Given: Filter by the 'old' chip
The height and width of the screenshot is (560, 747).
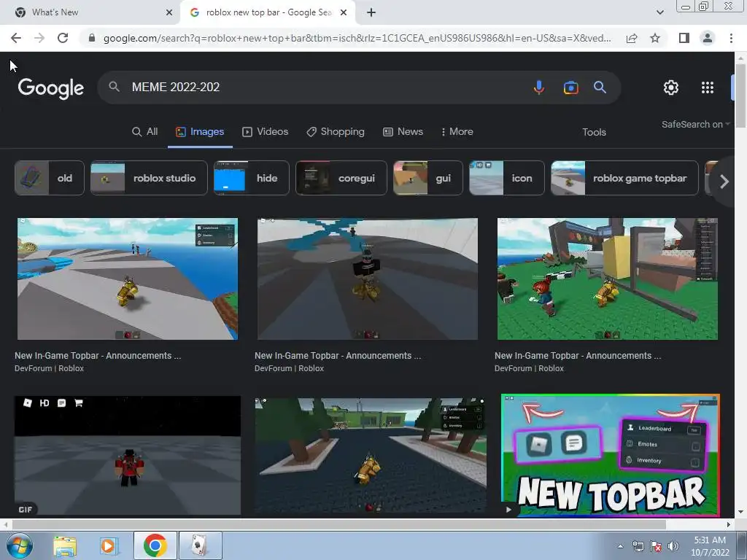Looking at the screenshot, I should pos(50,178).
